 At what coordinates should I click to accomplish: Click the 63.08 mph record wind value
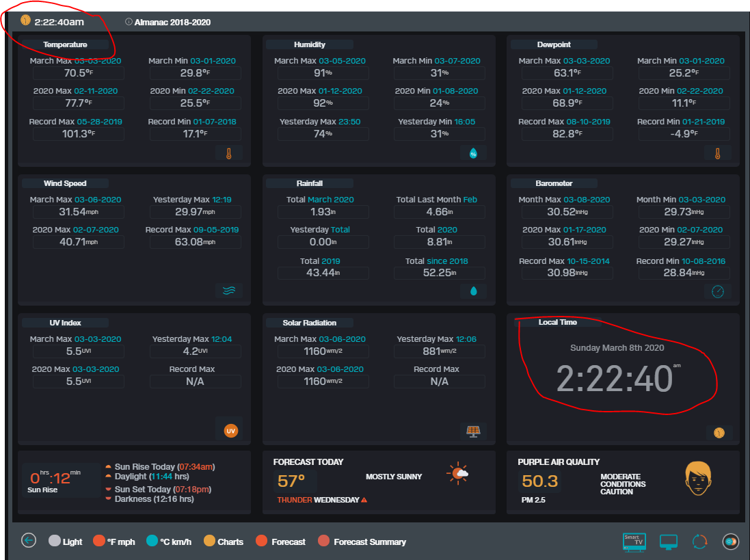[x=195, y=242]
